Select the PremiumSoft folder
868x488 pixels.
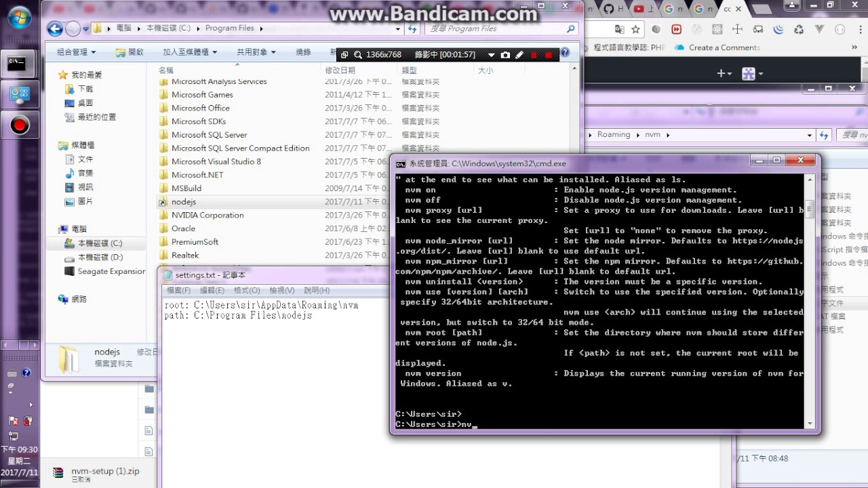[195, 242]
